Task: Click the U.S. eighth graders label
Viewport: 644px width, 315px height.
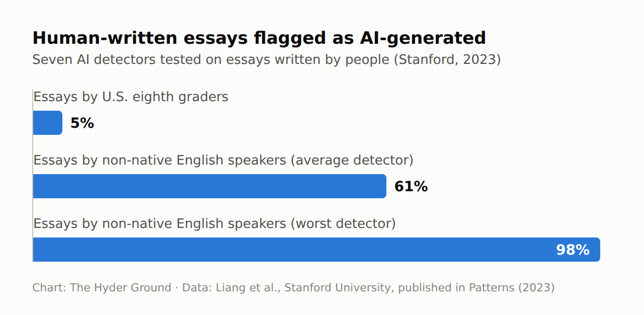Action: coord(131,97)
